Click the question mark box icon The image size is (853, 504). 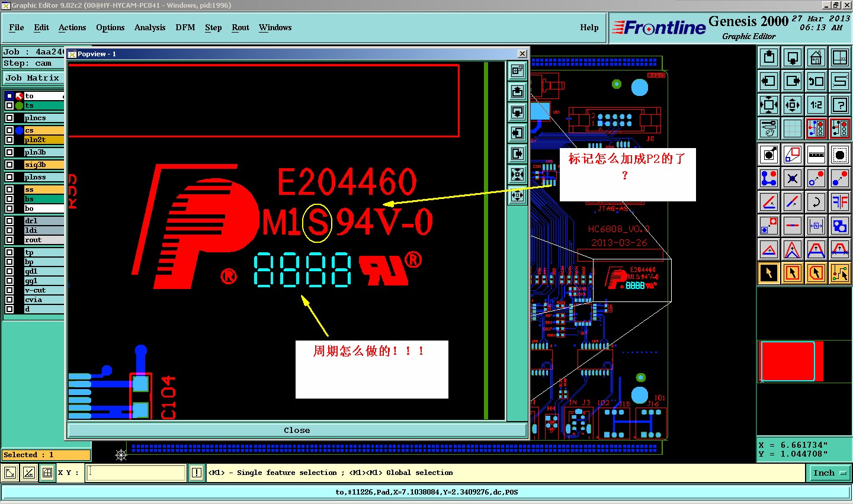click(840, 105)
